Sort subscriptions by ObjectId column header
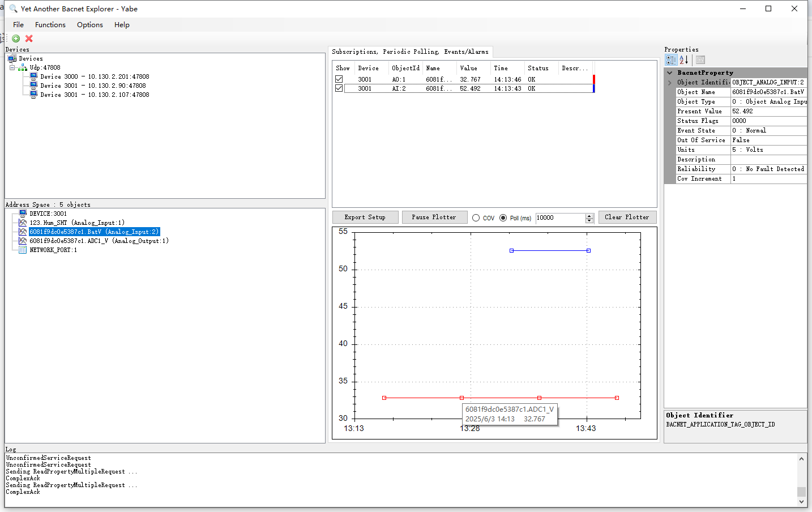Image resolution: width=812 pixels, height=512 pixels. (x=405, y=68)
